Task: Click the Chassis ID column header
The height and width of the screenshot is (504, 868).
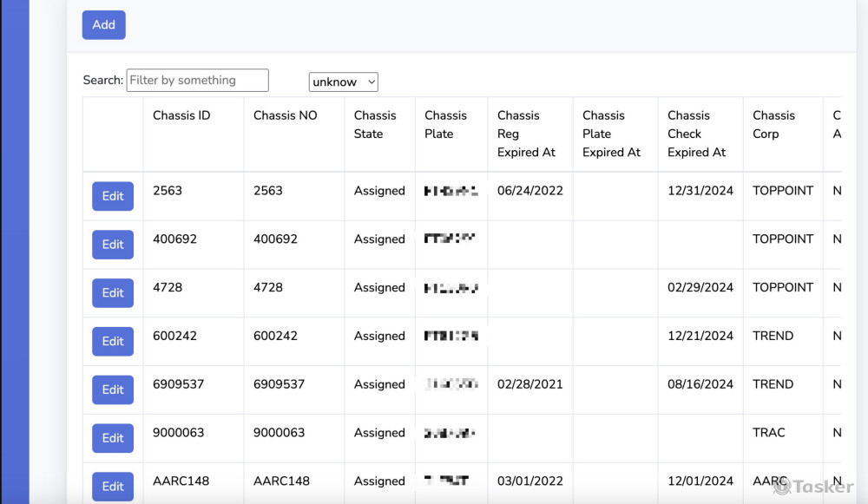Action: [x=181, y=115]
